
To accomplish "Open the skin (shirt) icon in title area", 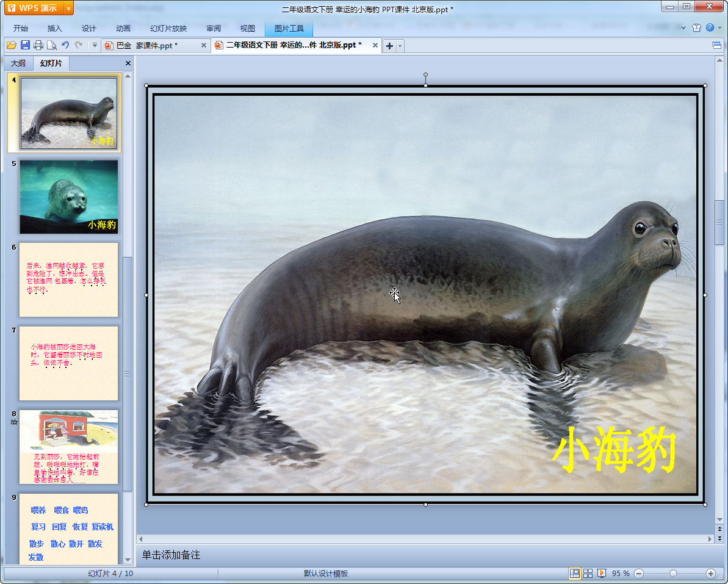I will (x=696, y=27).
